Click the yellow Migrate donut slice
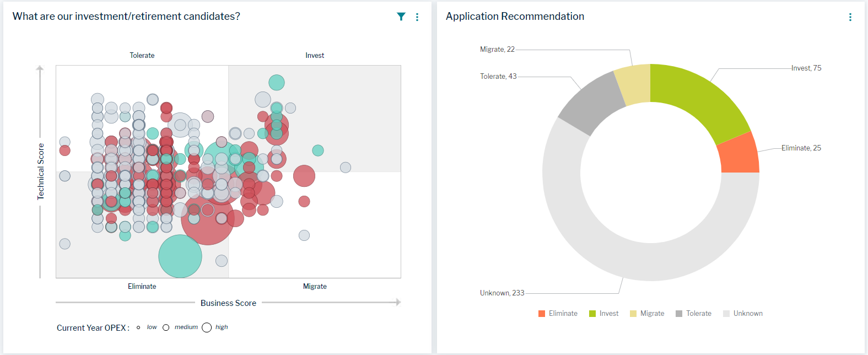The height and width of the screenshot is (355, 868). 634,84
